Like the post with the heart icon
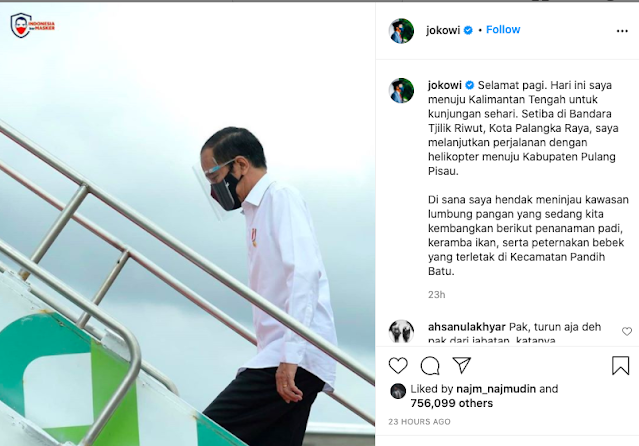The width and height of the screenshot is (639, 446). (398, 365)
